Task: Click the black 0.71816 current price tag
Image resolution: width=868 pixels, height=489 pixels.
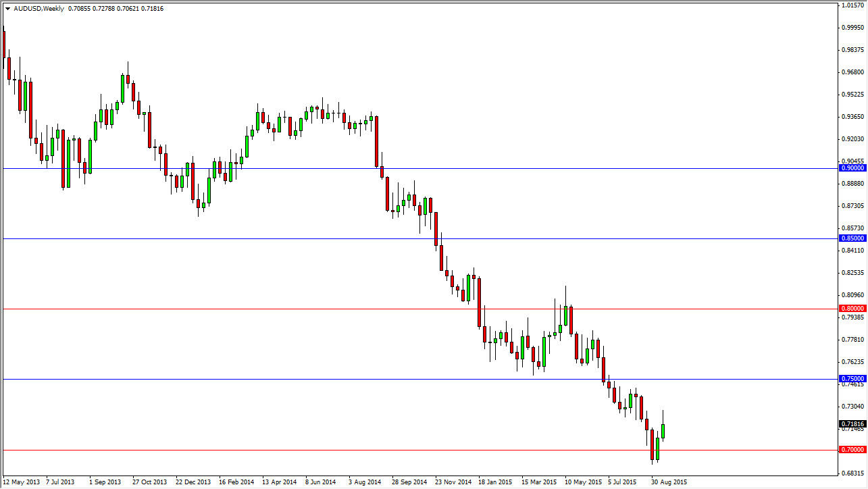Action: pos(852,423)
